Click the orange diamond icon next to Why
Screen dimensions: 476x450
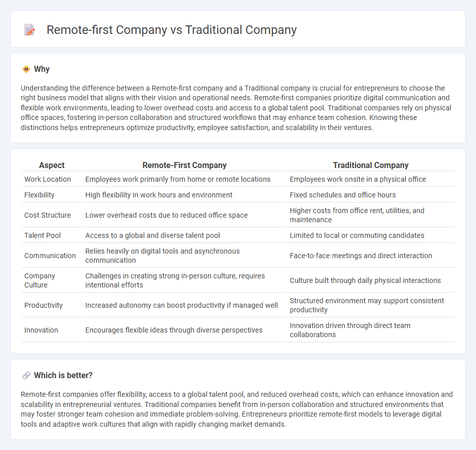(26, 69)
